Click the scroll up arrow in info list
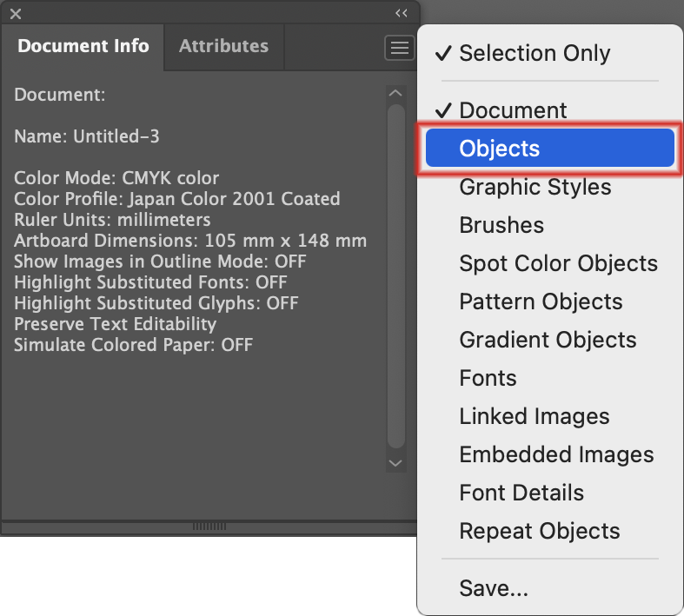This screenshot has height=616, width=684. coord(395,93)
